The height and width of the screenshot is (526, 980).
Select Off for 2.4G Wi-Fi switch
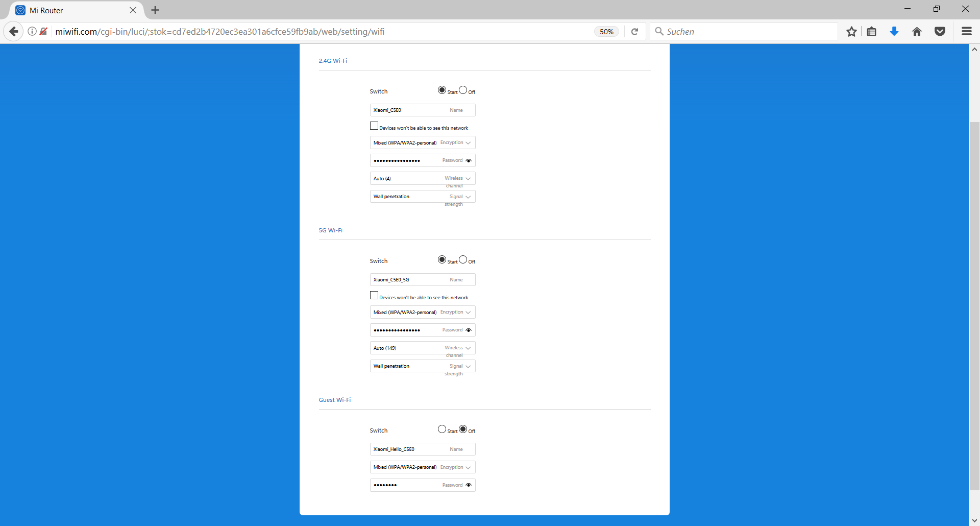(463, 90)
